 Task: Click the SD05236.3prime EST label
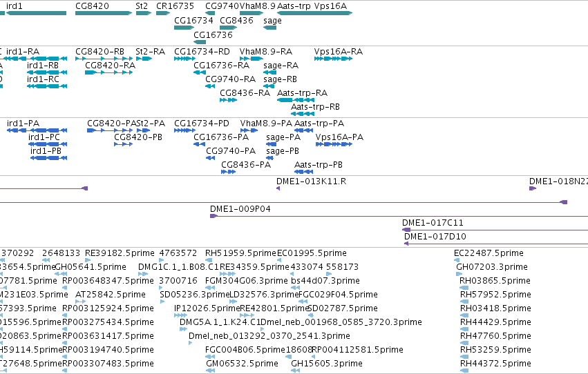195,295
